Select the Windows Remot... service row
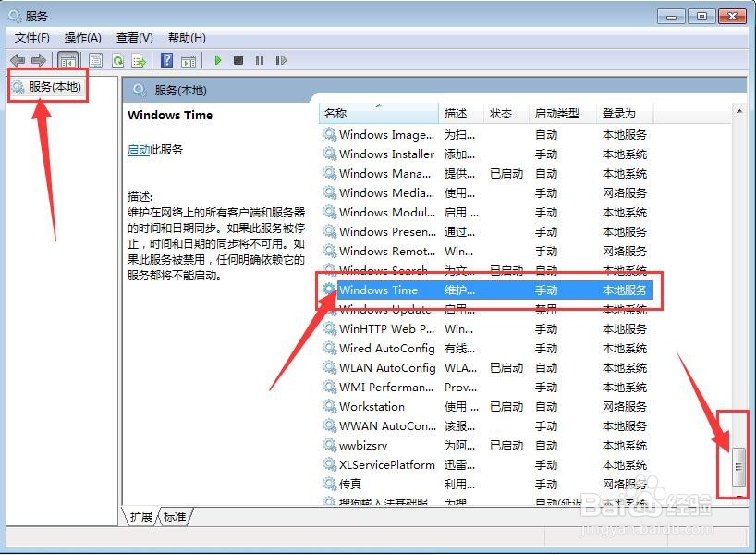This screenshot has height=555, width=756. pyautogui.click(x=486, y=251)
